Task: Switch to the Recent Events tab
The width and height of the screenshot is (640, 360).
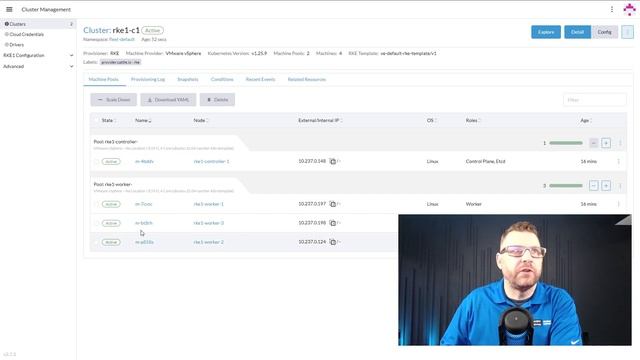Action: point(260,79)
